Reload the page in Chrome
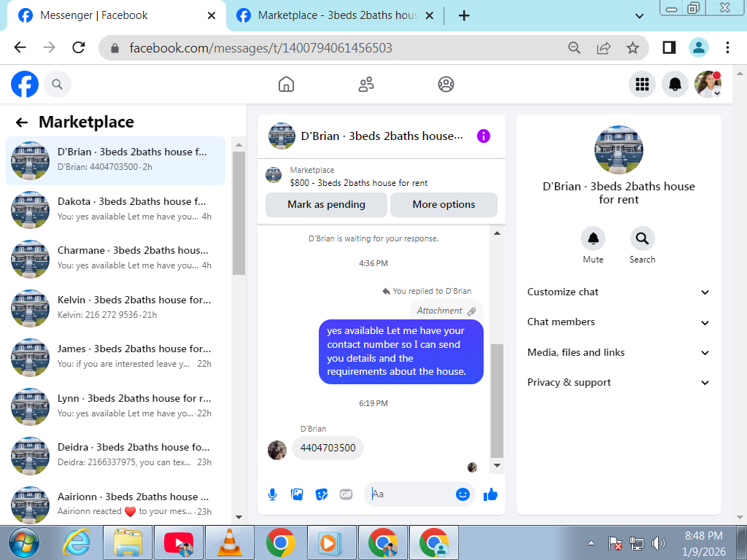The width and height of the screenshot is (747, 560). tap(79, 47)
